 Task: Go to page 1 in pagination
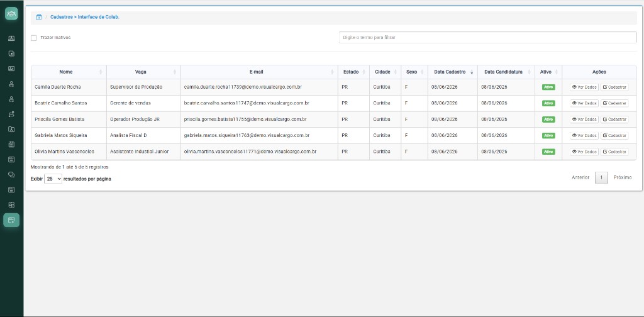(x=601, y=178)
